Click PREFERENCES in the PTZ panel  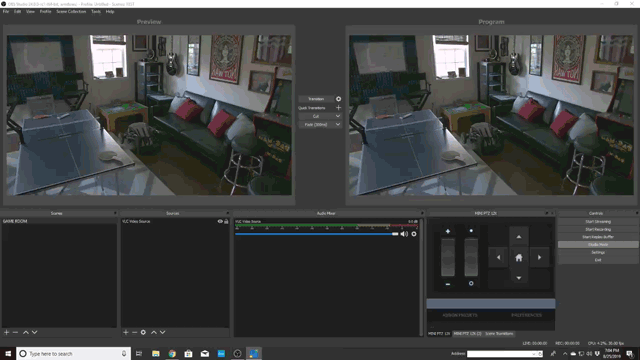(x=526, y=315)
